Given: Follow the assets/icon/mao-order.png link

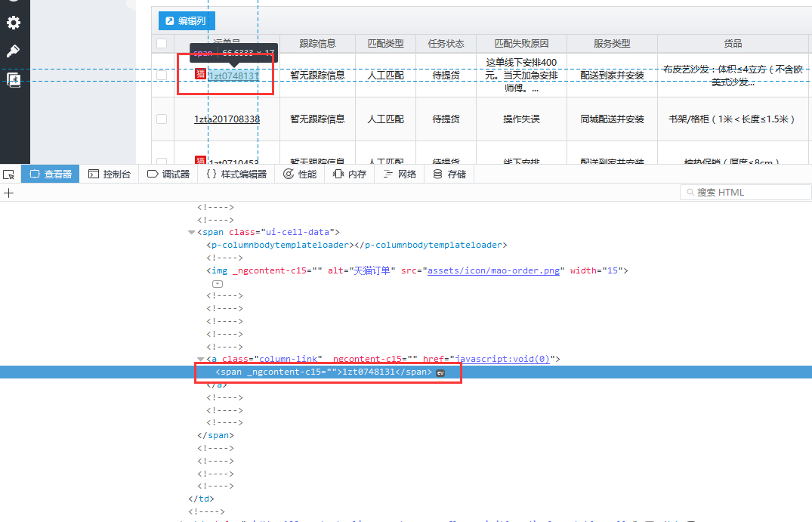Looking at the screenshot, I should tap(493, 270).
